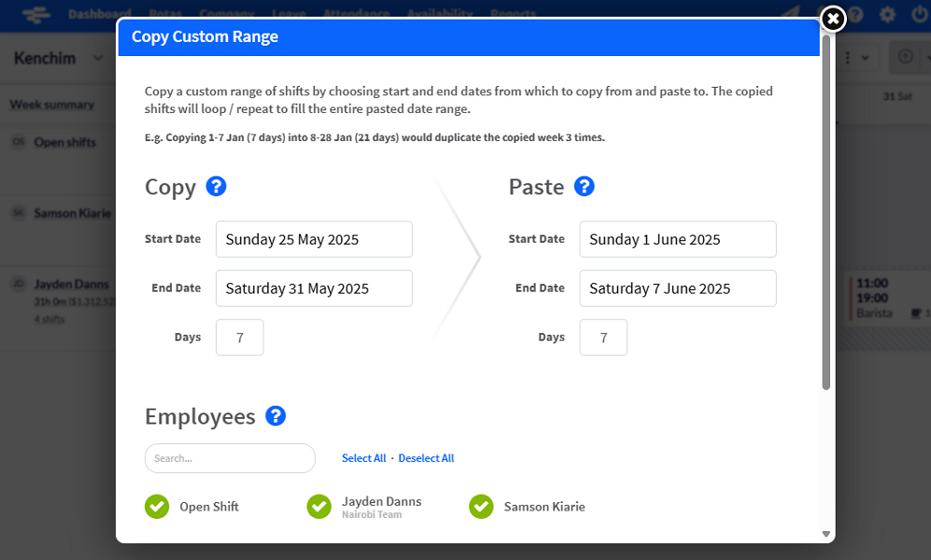The image size is (931, 560).
Task: Open help for the Paste section
Action: click(x=585, y=187)
